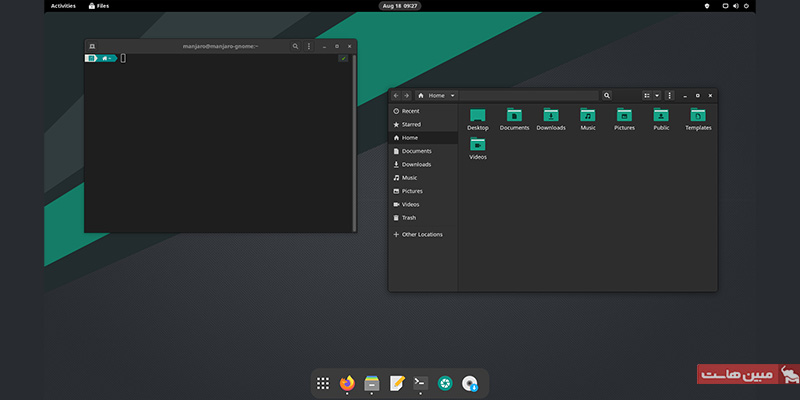
Task: Open the terminal search icon
Action: tap(295, 46)
